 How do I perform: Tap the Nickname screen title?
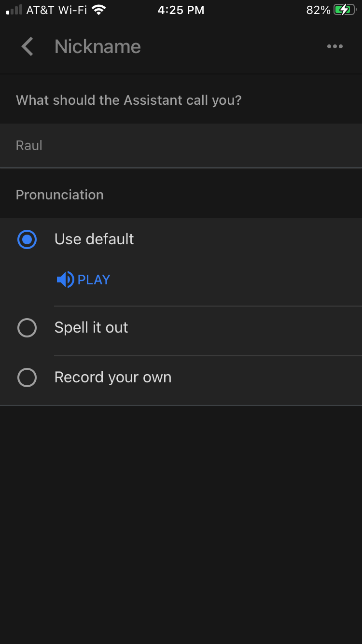click(97, 46)
